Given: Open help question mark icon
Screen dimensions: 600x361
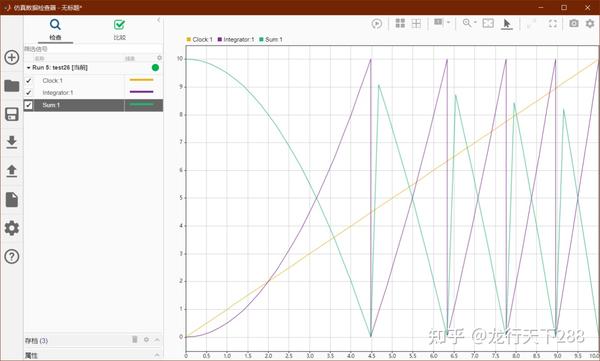Looking at the screenshot, I should pos(12,256).
